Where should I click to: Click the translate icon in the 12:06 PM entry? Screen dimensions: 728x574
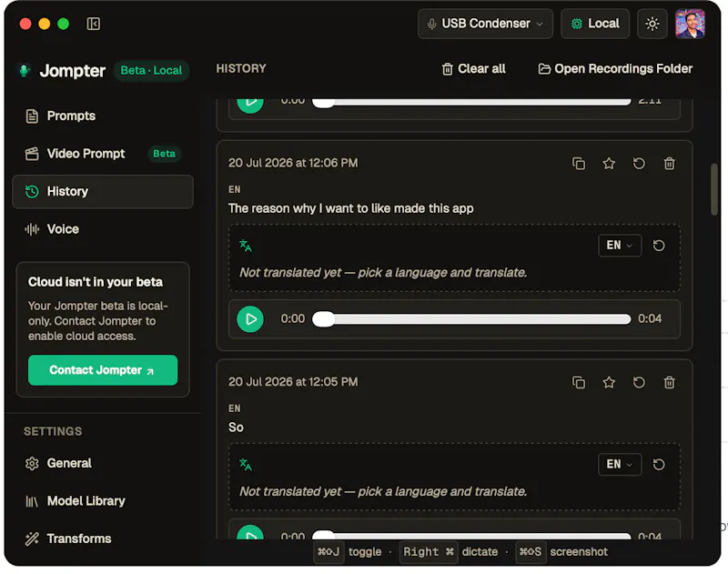[x=245, y=246]
